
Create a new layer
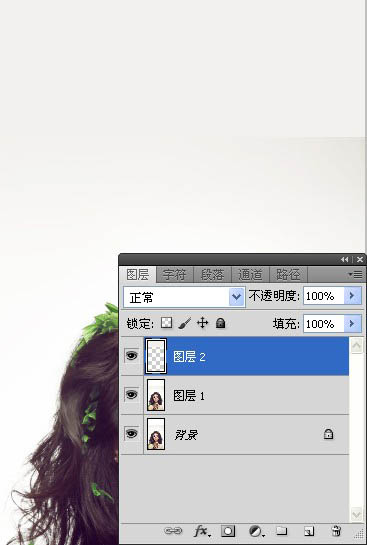point(308,531)
